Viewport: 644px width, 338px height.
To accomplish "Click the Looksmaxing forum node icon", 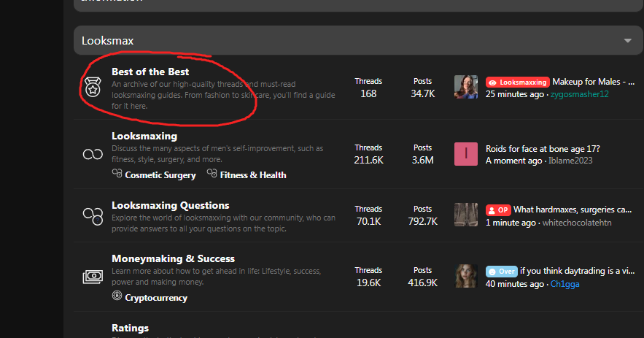I will (x=93, y=155).
